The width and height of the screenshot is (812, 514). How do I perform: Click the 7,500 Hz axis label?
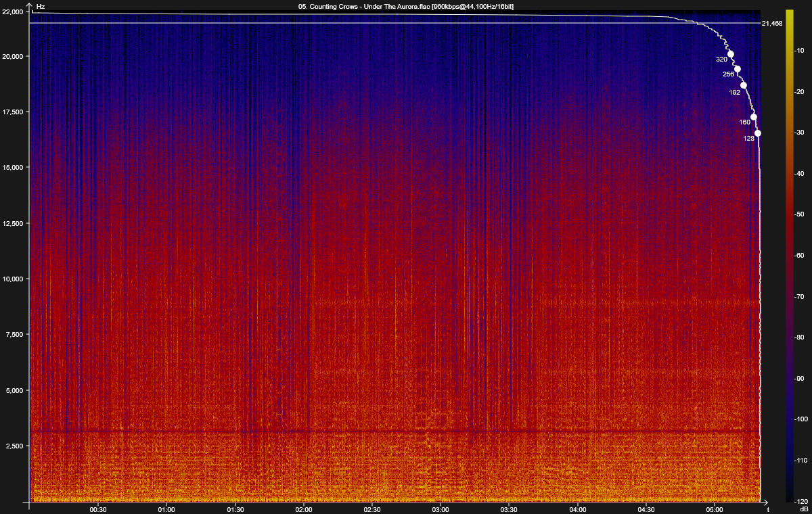[x=15, y=335]
